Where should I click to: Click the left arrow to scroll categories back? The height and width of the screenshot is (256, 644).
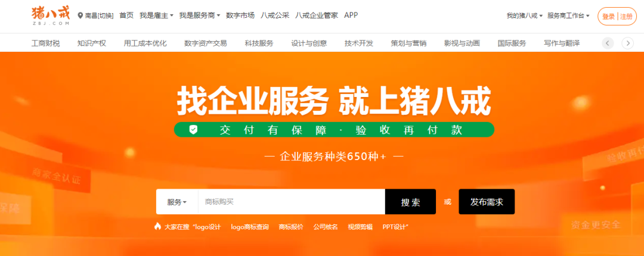tap(608, 43)
